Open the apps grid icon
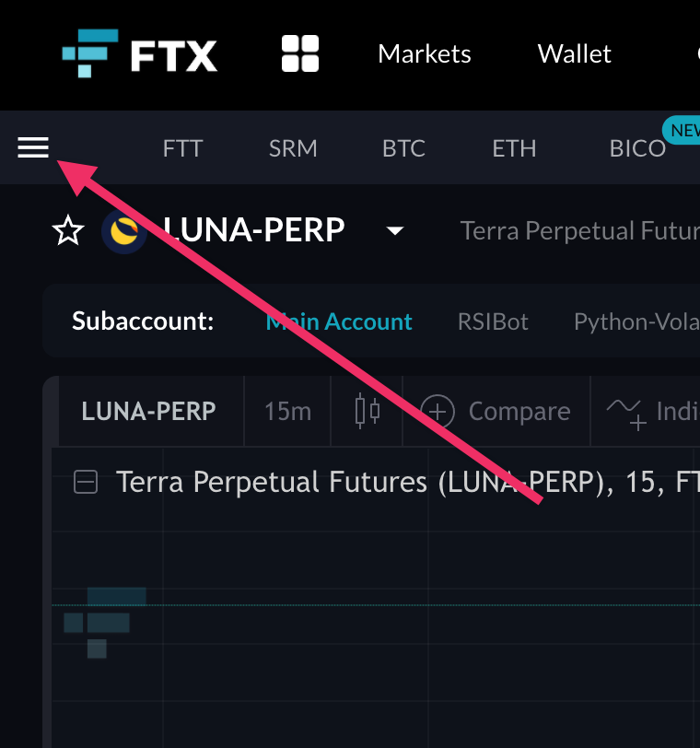 click(x=299, y=53)
